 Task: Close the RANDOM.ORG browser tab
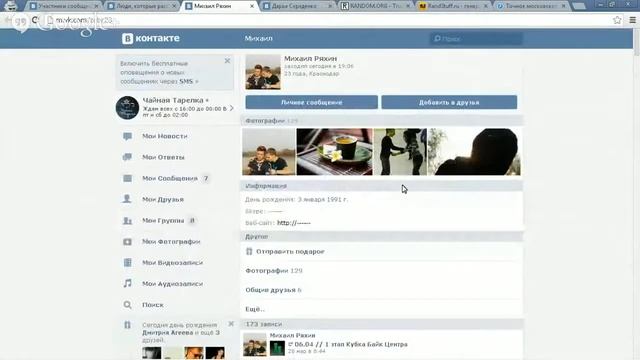pos(407,6)
